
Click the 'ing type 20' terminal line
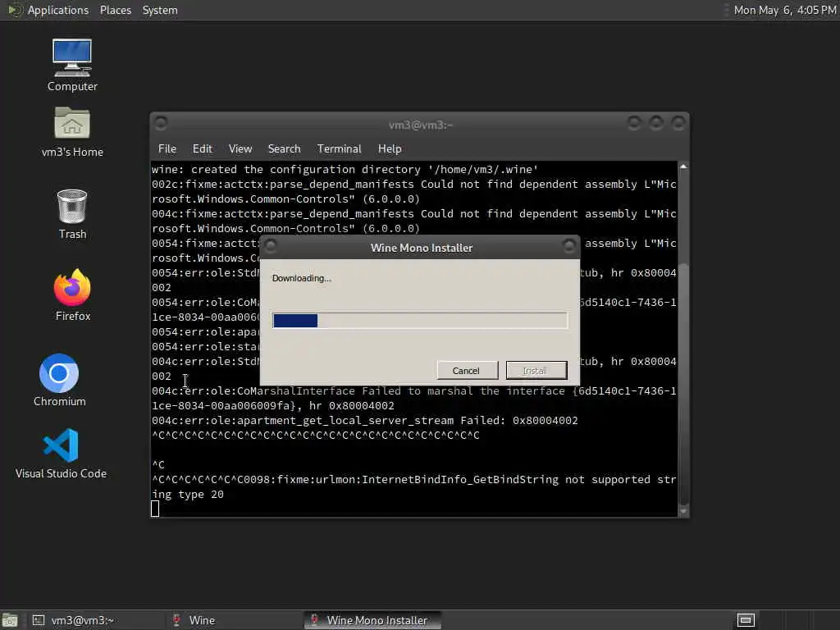point(188,495)
